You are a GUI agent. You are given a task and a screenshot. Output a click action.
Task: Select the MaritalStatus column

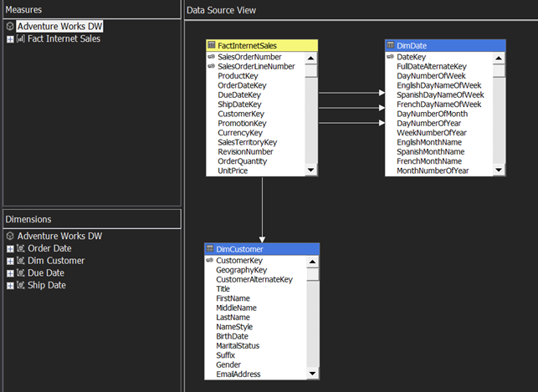(238, 346)
